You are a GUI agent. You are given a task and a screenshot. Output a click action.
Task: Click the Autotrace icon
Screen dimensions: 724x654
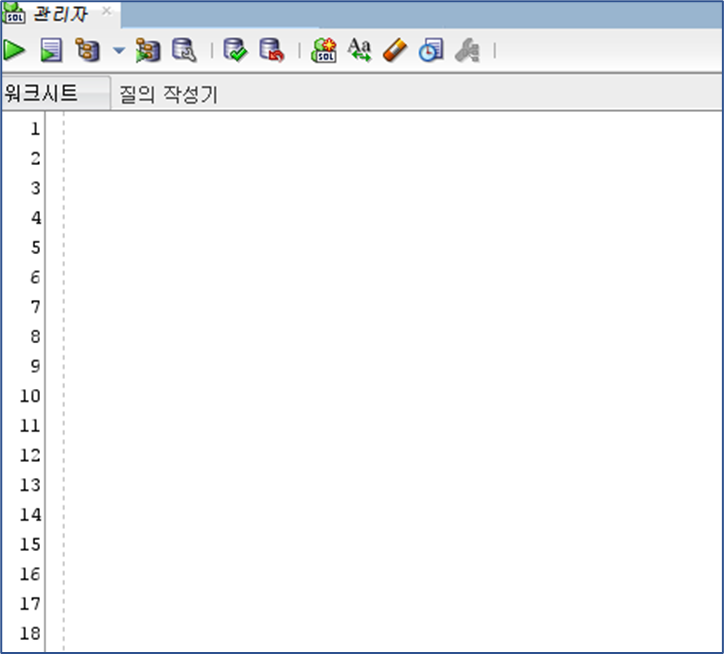pyautogui.click(x=148, y=50)
